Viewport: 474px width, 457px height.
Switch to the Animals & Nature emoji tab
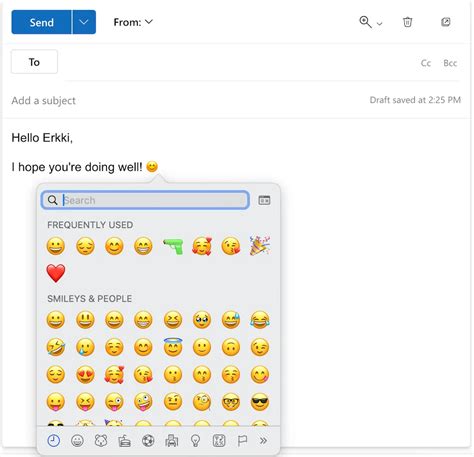(101, 441)
